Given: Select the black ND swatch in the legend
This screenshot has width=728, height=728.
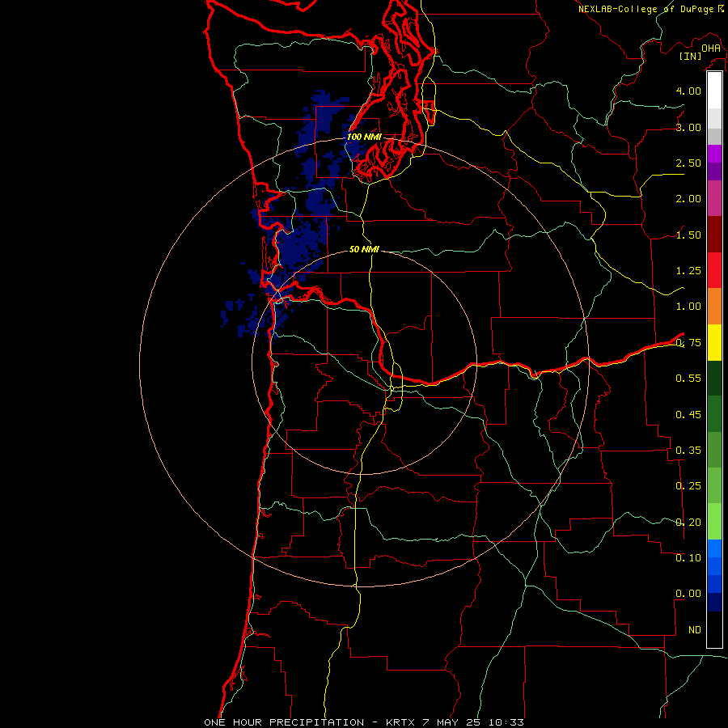Looking at the screenshot, I should [x=714, y=629].
